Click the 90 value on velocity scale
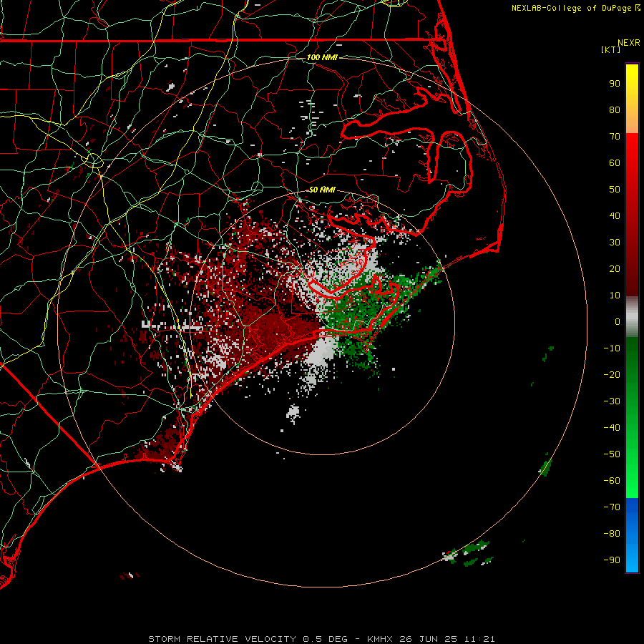 point(615,84)
